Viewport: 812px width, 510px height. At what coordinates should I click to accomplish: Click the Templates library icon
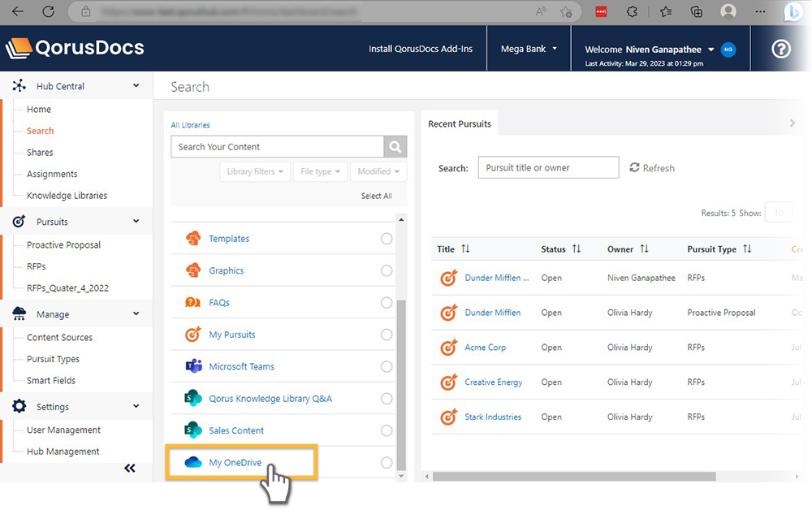click(193, 239)
